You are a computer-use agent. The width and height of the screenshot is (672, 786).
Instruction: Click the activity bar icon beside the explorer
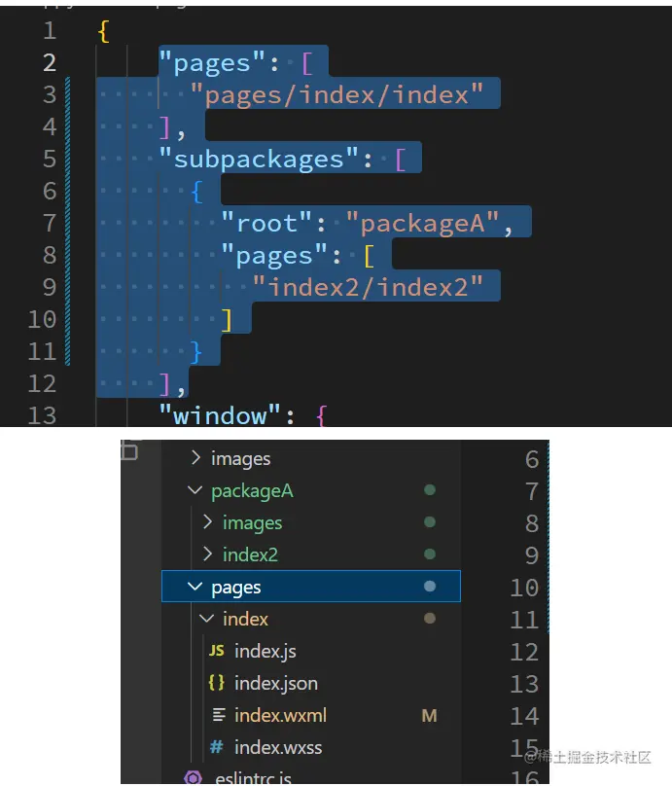click(129, 449)
